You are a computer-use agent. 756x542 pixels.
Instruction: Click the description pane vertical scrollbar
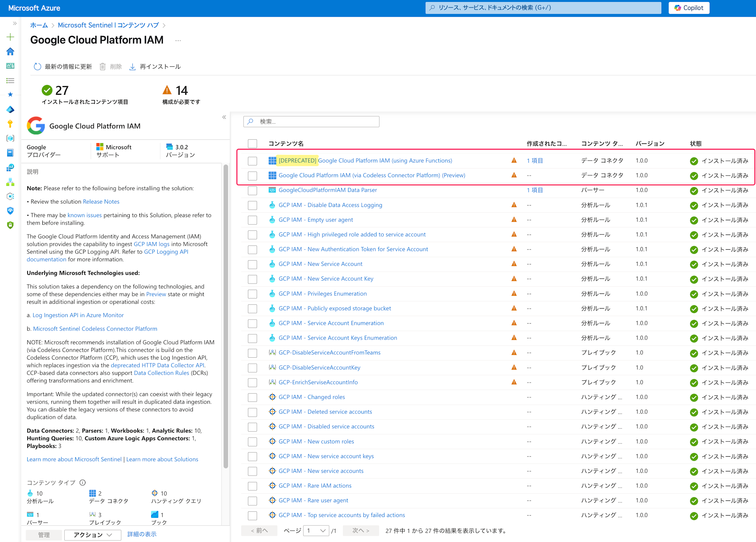click(226, 317)
